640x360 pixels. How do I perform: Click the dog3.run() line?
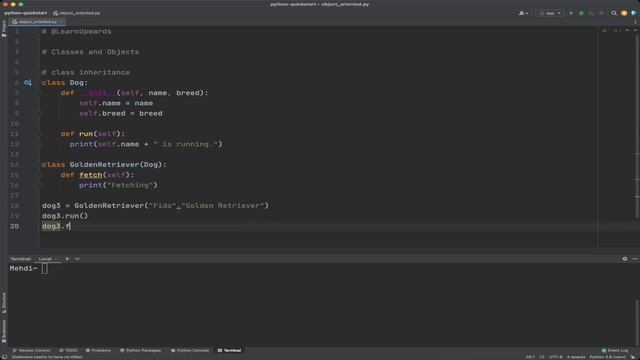pyautogui.click(x=65, y=216)
